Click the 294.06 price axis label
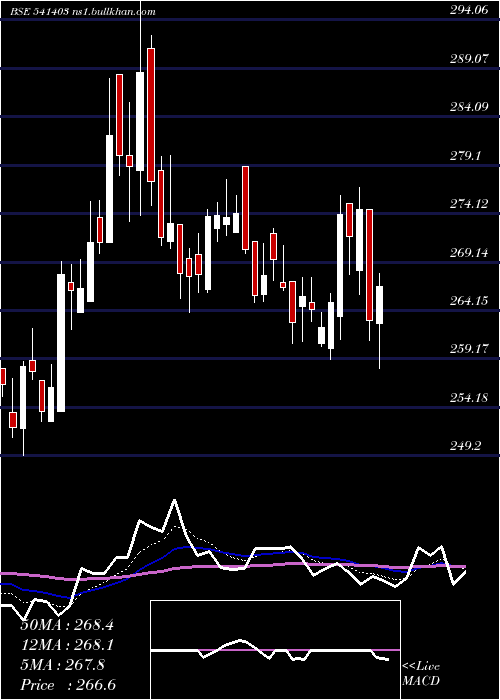This screenshot has height=700, width=500. tap(469, 10)
